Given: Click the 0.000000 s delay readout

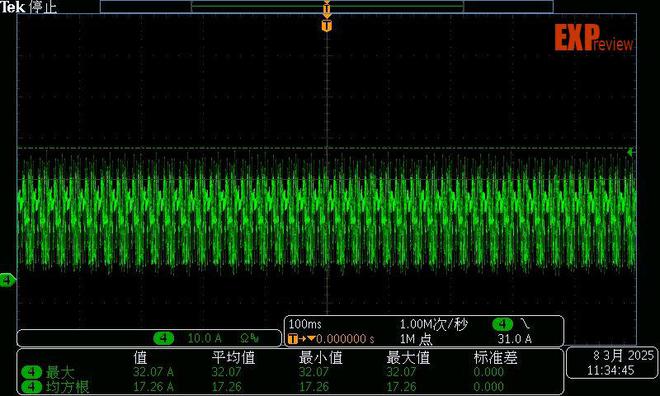Looking at the screenshot, I should click(345, 339).
